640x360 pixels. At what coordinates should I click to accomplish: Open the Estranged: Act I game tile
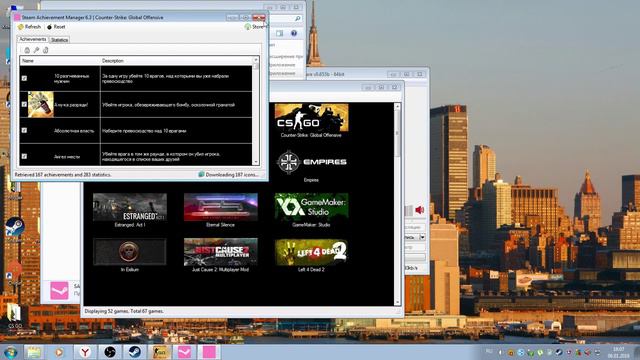[x=130, y=210]
